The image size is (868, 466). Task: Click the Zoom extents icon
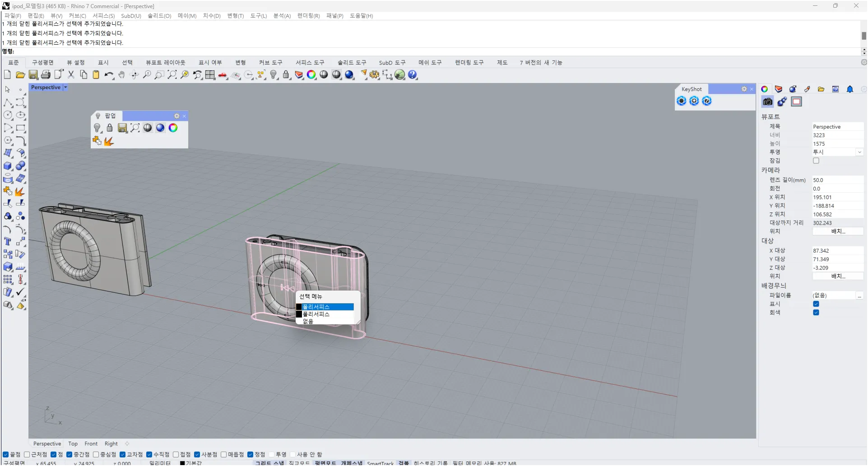click(x=172, y=75)
